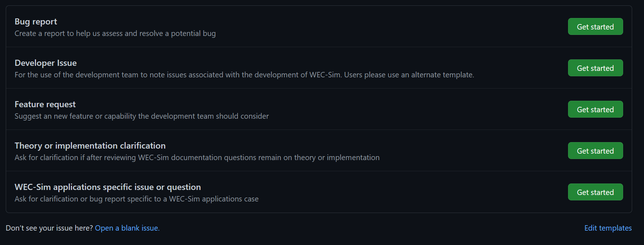Viewport: 644px width, 245px height.
Task: Click Get started for Feature request template
Action: click(x=595, y=109)
